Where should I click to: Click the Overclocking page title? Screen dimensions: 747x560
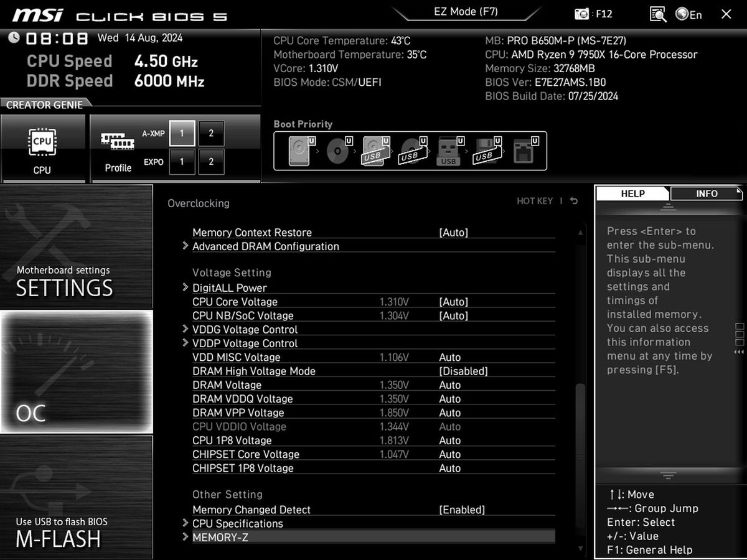pyautogui.click(x=199, y=203)
